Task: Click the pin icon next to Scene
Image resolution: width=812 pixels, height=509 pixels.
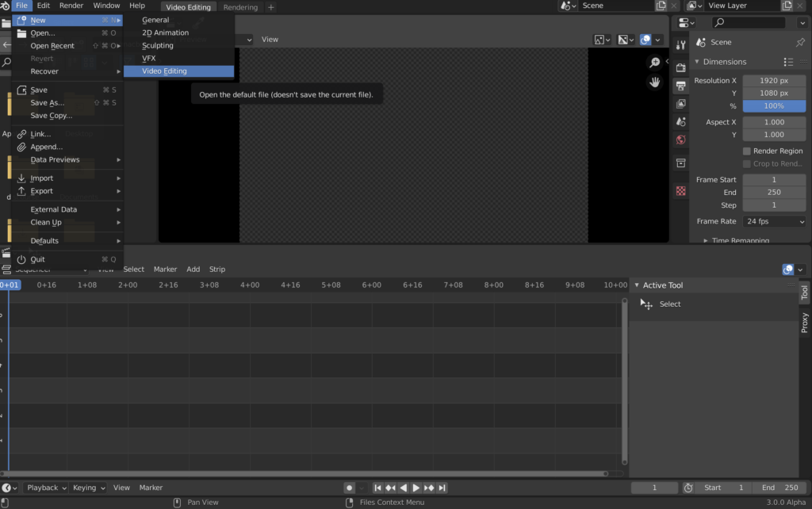Action: [800, 42]
